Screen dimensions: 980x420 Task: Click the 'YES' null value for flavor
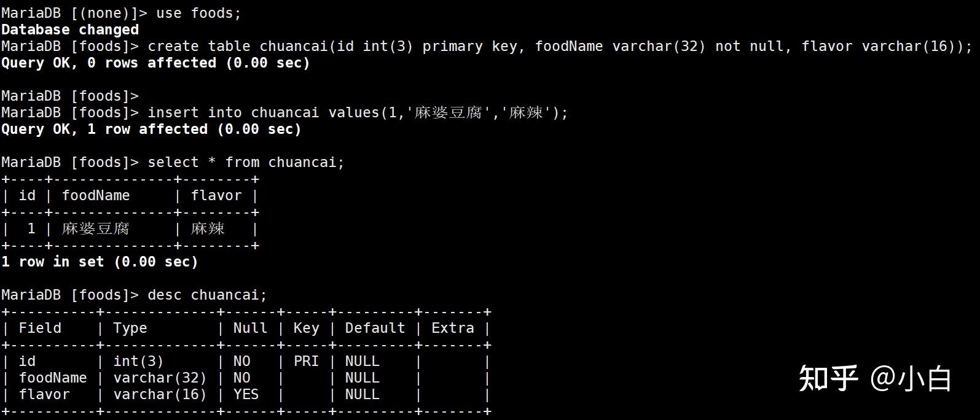pyautogui.click(x=246, y=394)
